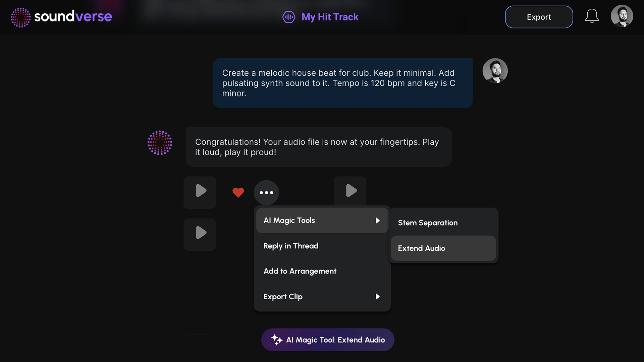Expand the Export Clip submenu arrow
Viewport: 644px width, 362px height.
[x=377, y=296]
